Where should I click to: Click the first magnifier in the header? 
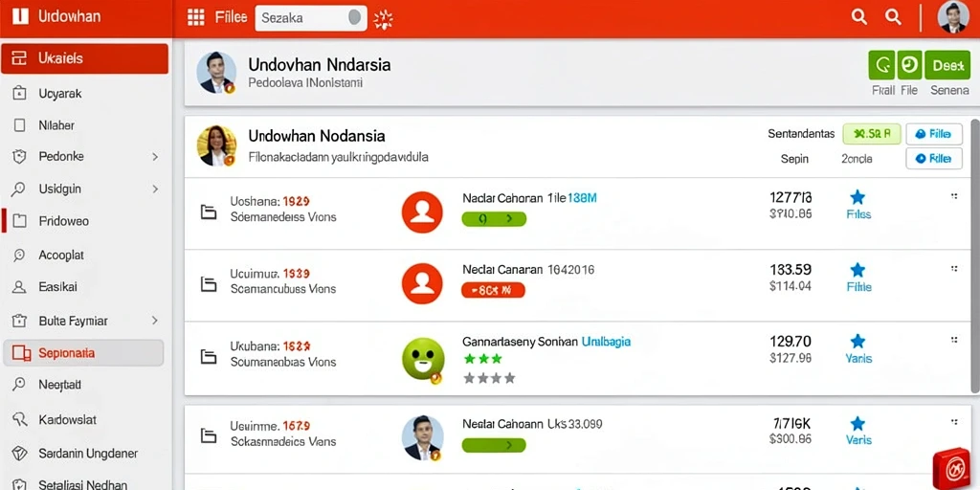click(859, 17)
